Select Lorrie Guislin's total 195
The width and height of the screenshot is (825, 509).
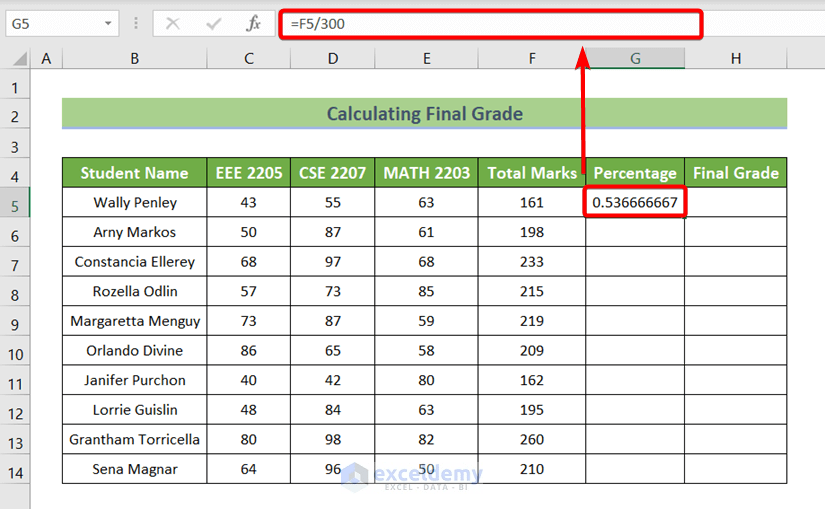[x=532, y=410]
